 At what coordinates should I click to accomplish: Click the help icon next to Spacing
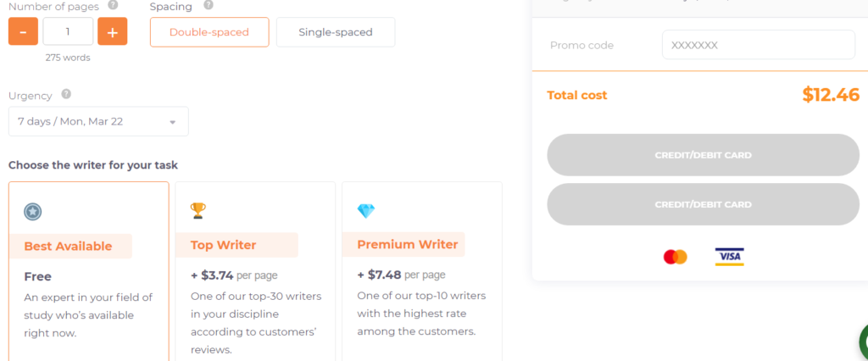pos(209,5)
